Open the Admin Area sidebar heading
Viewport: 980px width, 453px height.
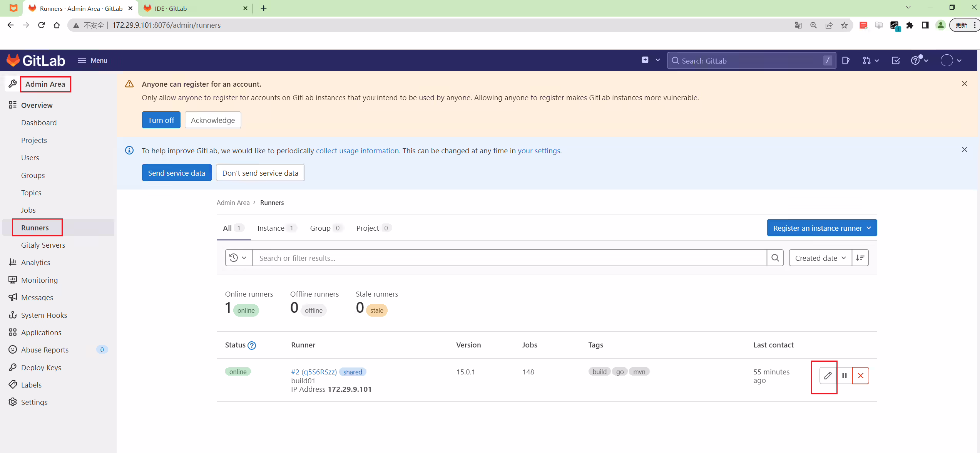[x=45, y=84]
